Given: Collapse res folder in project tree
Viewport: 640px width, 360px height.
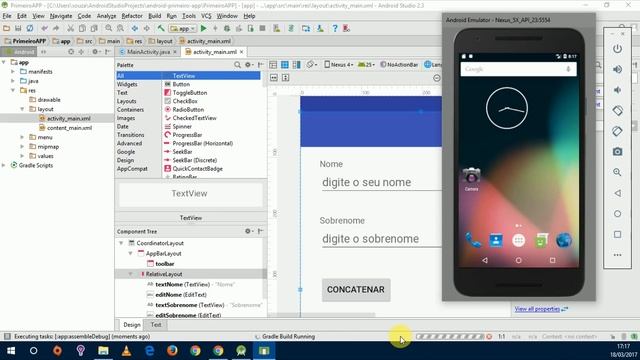Looking at the screenshot, I should click(x=13, y=90).
